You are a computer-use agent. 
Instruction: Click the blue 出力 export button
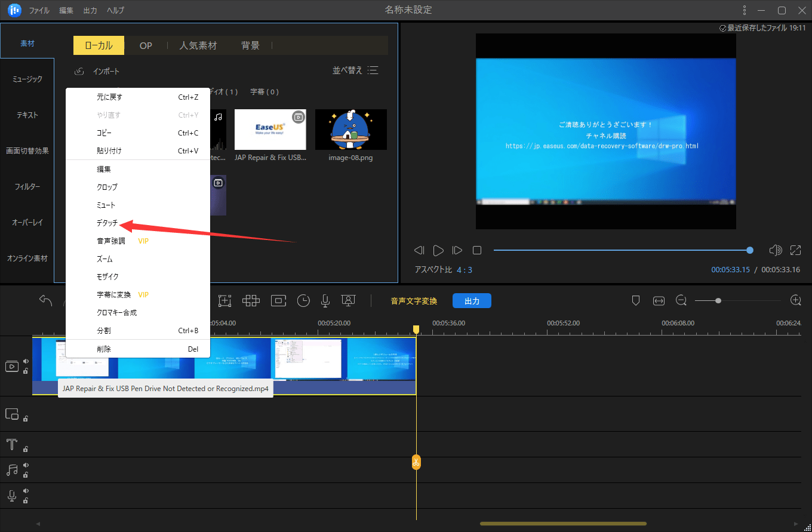pos(472,301)
